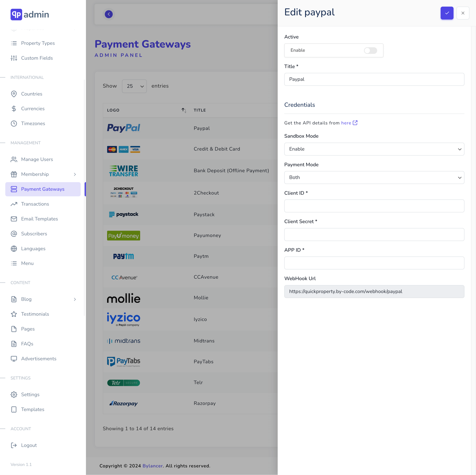Screen dimensions: 476x475
Task: Open the Bylancer footer link
Action: 153,466
